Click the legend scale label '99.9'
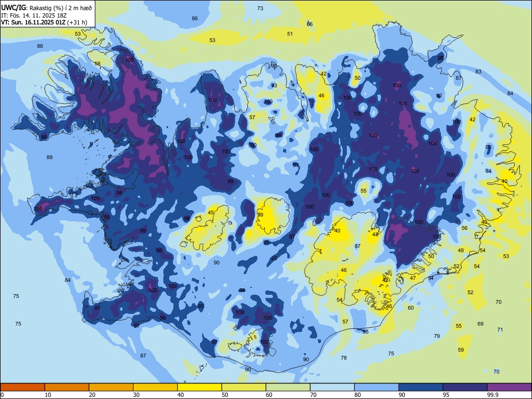This screenshot has width=532, height=399. pos(493,395)
